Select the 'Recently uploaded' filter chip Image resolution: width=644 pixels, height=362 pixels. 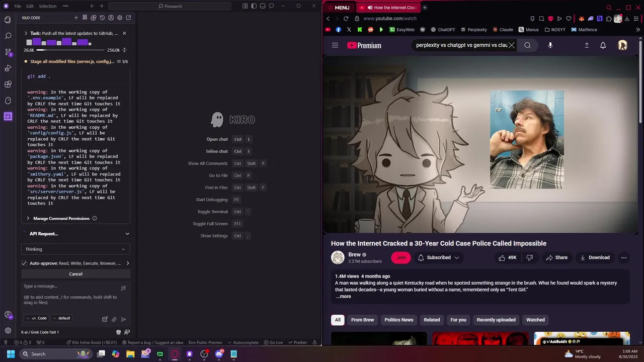pos(496,320)
